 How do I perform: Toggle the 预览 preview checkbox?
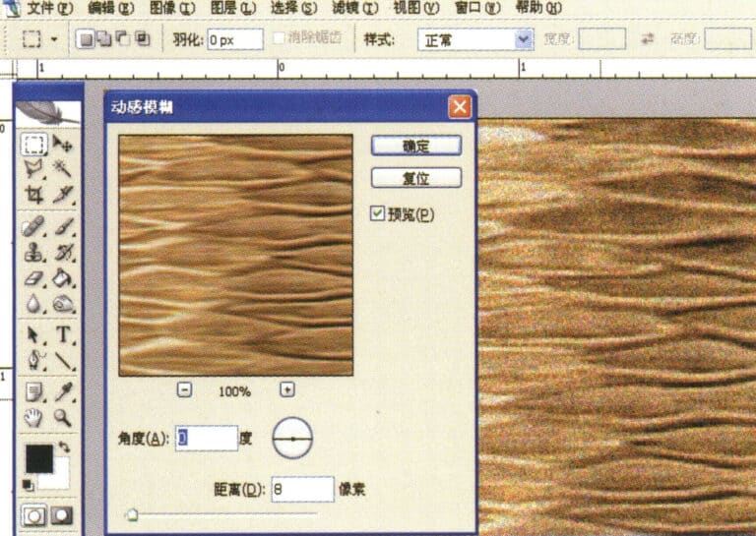[x=377, y=213]
